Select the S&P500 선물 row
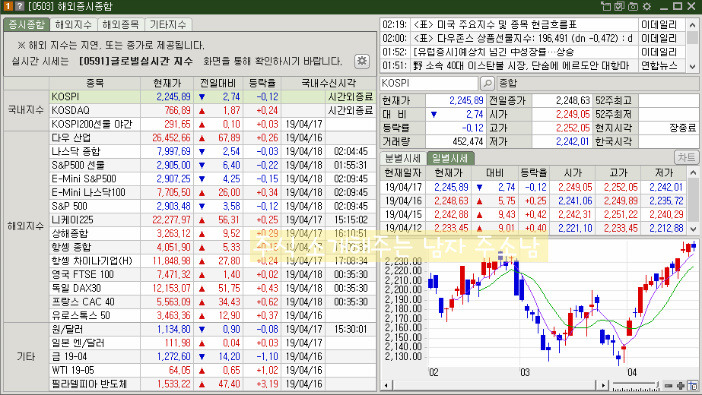Image resolution: width=702 pixels, height=395 pixels. (212, 165)
